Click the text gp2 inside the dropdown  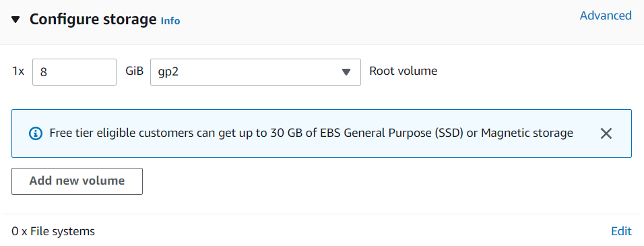click(168, 73)
